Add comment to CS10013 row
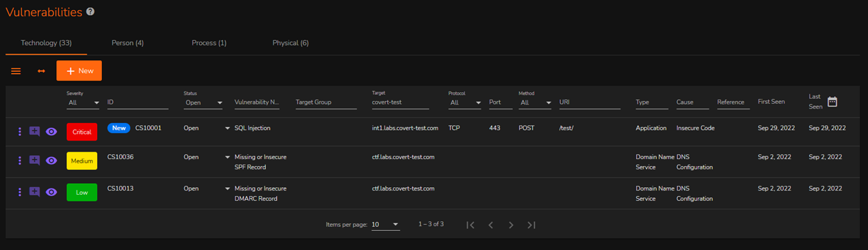Screen dimensions: 868x250 [34, 192]
